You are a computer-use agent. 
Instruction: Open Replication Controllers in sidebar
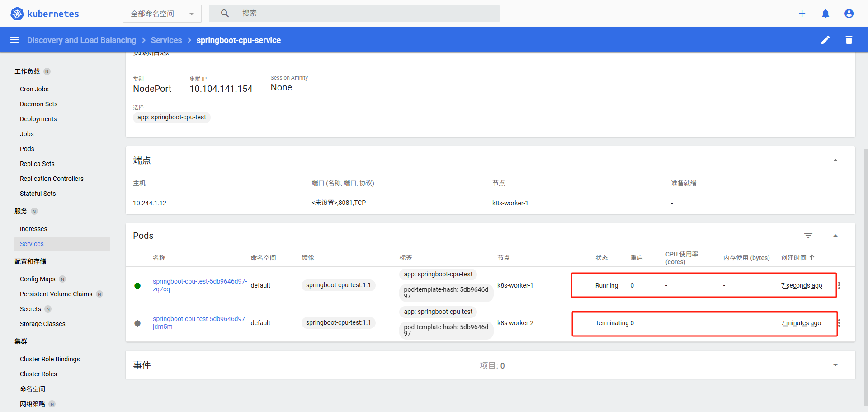(52, 179)
